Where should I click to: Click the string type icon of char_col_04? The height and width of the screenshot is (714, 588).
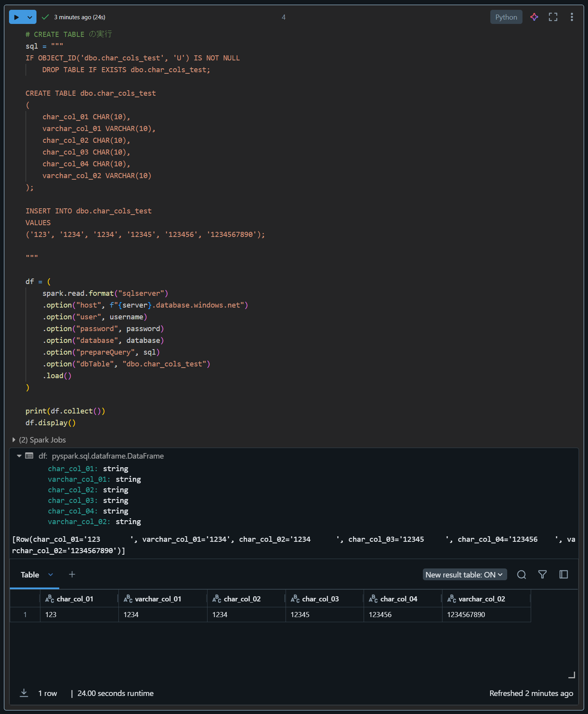[373, 599]
